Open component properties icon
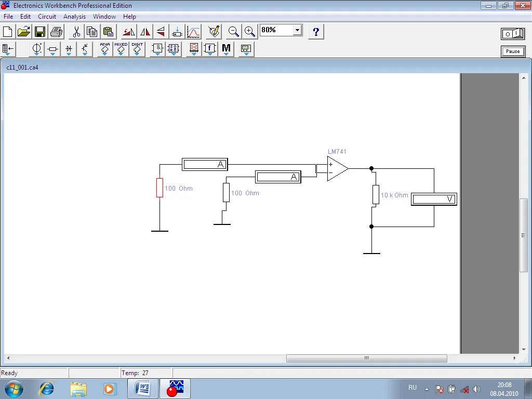Screen dimensions: 532x399 click(214, 32)
